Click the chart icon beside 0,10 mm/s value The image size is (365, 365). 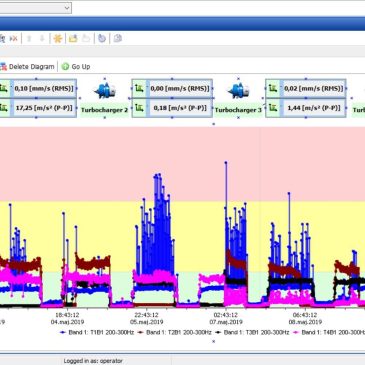click(4, 89)
